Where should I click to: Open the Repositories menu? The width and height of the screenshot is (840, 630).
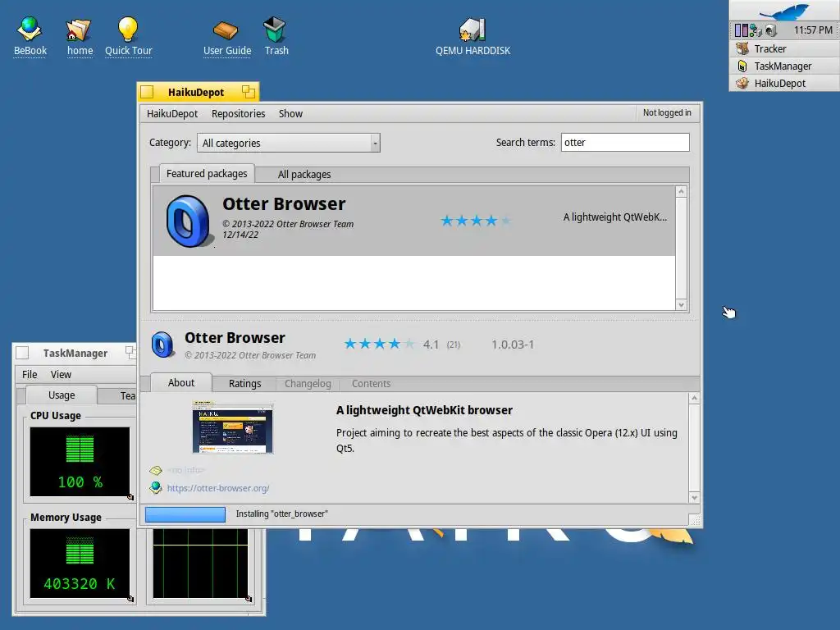pyautogui.click(x=238, y=113)
